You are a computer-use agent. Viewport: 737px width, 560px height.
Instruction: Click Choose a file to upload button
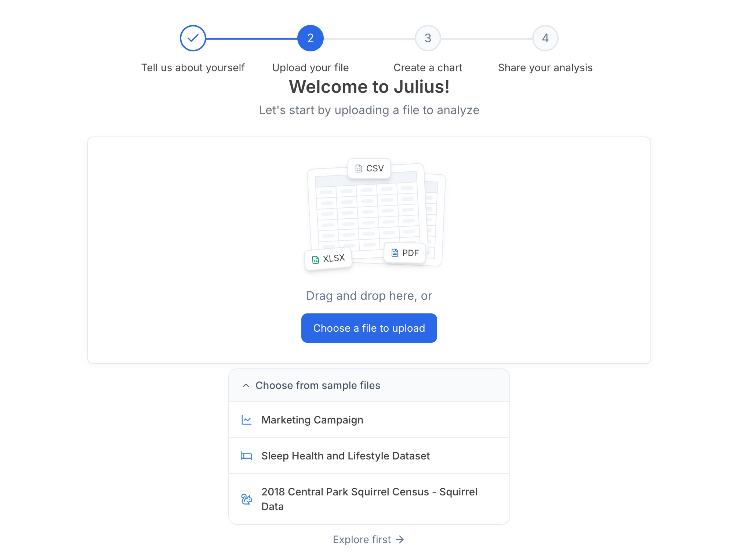pyautogui.click(x=369, y=328)
